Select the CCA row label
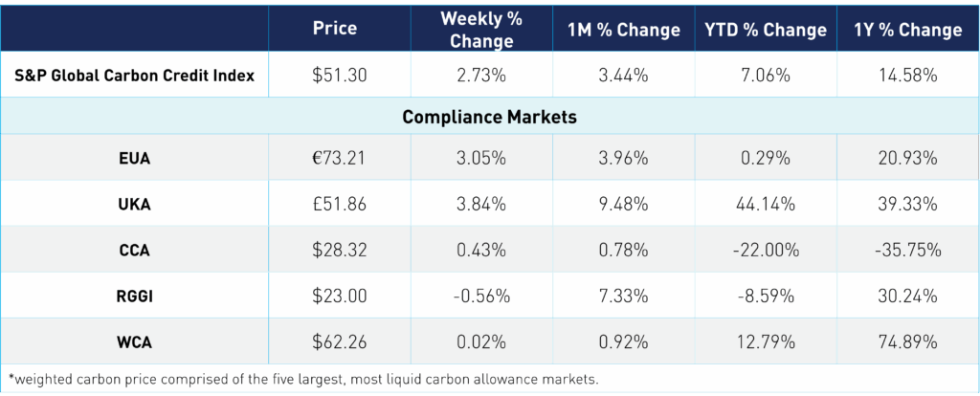The width and height of the screenshot is (980, 396). click(x=135, y=251)
